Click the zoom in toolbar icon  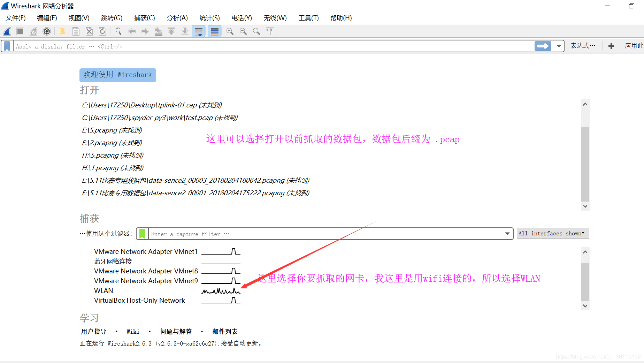(x=230, y=31)
